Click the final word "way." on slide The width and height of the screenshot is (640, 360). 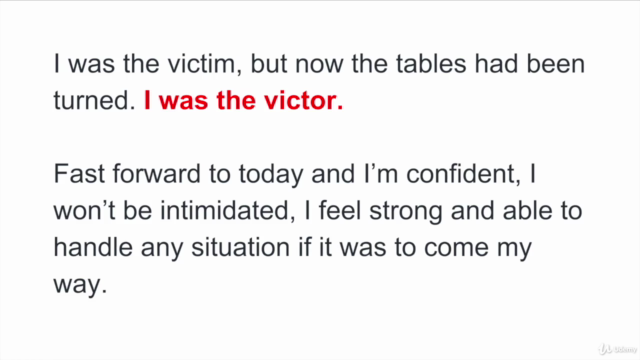[x=80, y=284]
